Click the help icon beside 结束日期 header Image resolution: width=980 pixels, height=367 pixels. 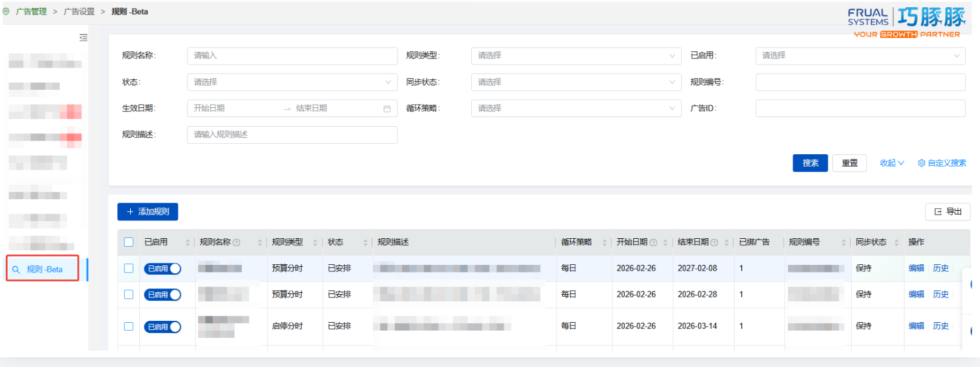pyautogui.click(x=715, y=243)
